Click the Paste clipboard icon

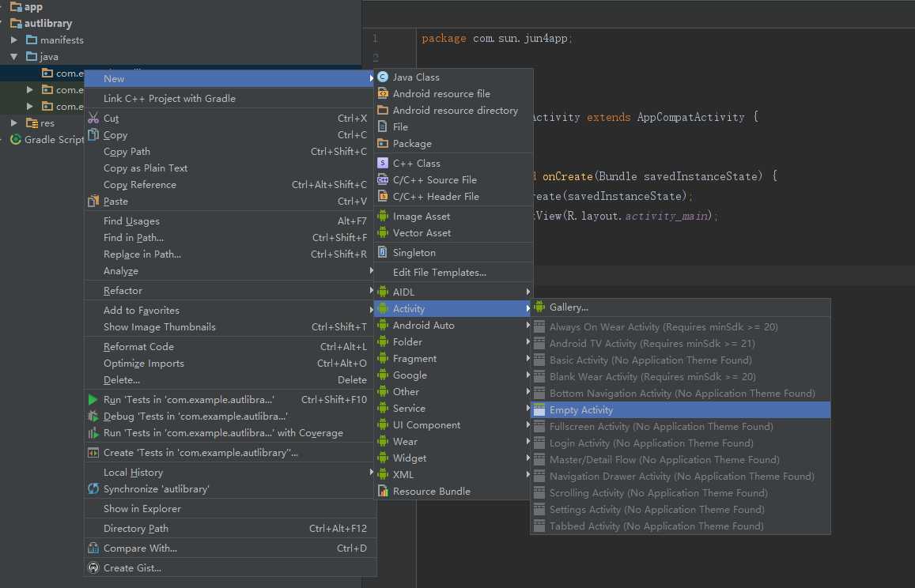coord(93,202)
